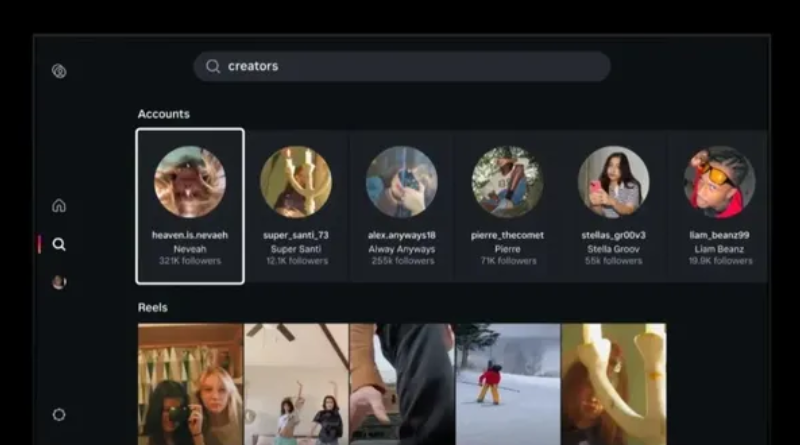Select the super_santi_73 account
Screen dimensions: 800x445
pos(296,205)
